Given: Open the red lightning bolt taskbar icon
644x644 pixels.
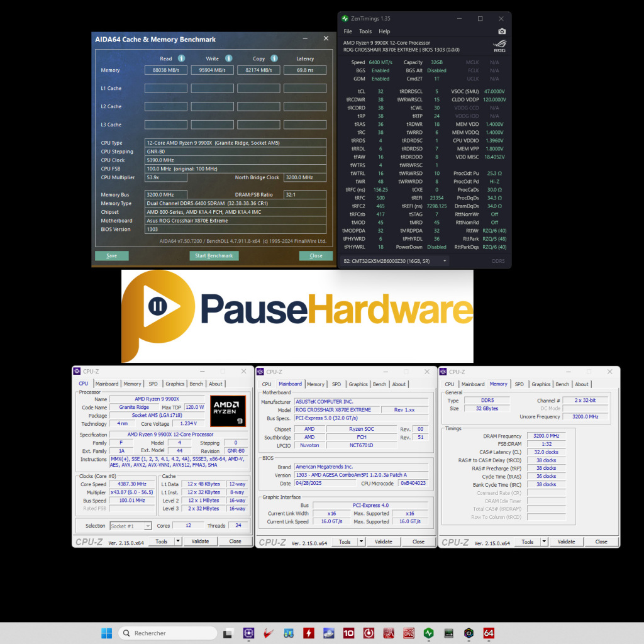Looking at the screenshot, I should (308, 633).
